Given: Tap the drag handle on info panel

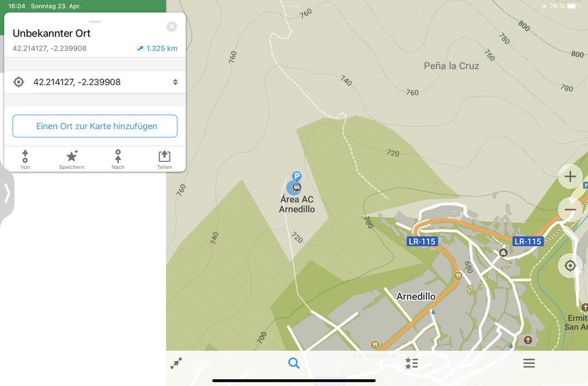Looking at the screenshot, I should (x=95, y=22).
